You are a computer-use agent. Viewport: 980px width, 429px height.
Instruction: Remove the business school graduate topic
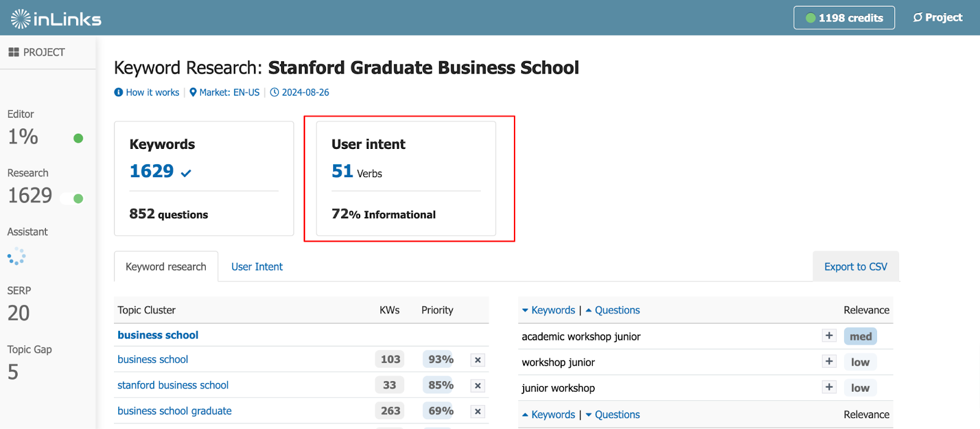(478, 411)
